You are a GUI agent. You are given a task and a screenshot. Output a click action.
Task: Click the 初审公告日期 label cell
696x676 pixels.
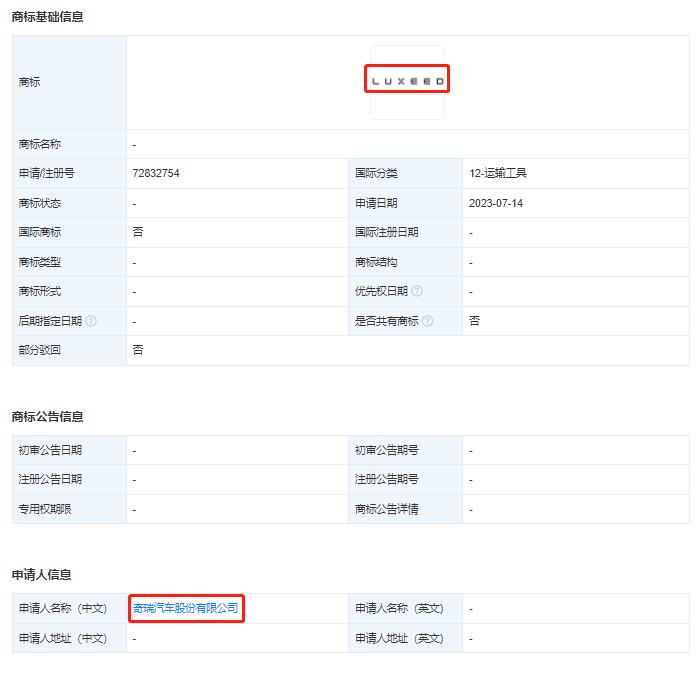tap(69, 450)
